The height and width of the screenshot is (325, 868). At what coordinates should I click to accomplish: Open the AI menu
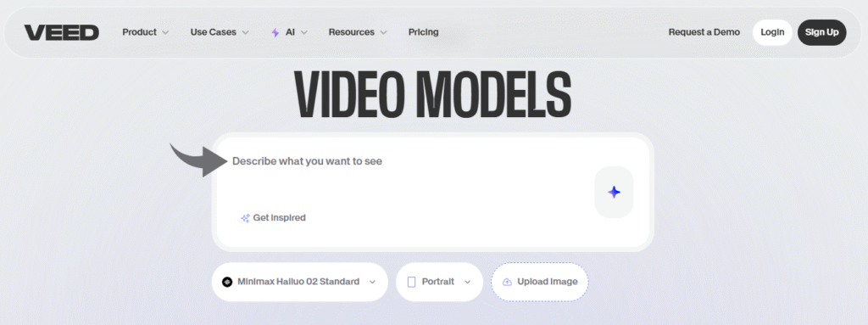pos(290,32)
